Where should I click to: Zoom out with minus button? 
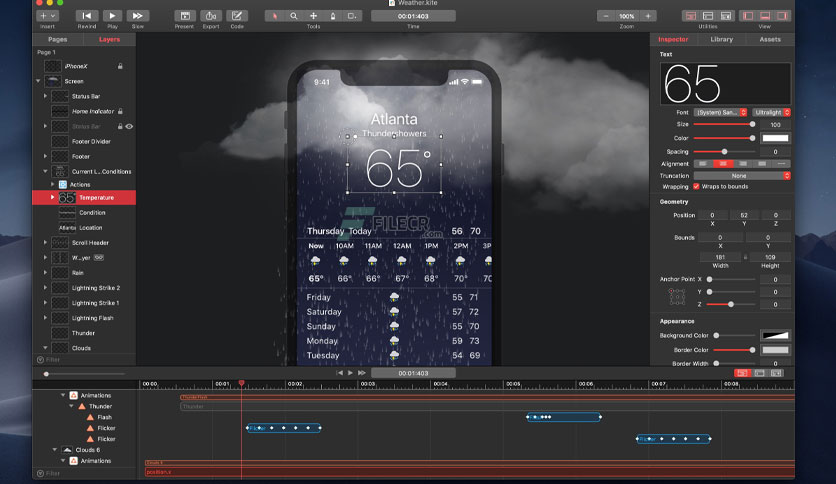[x=606, y=16]
